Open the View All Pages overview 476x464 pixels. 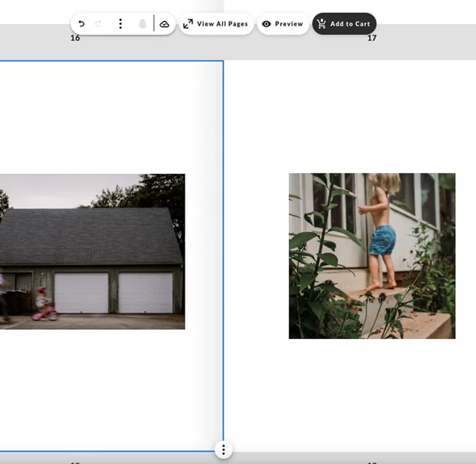pos(222,24)
